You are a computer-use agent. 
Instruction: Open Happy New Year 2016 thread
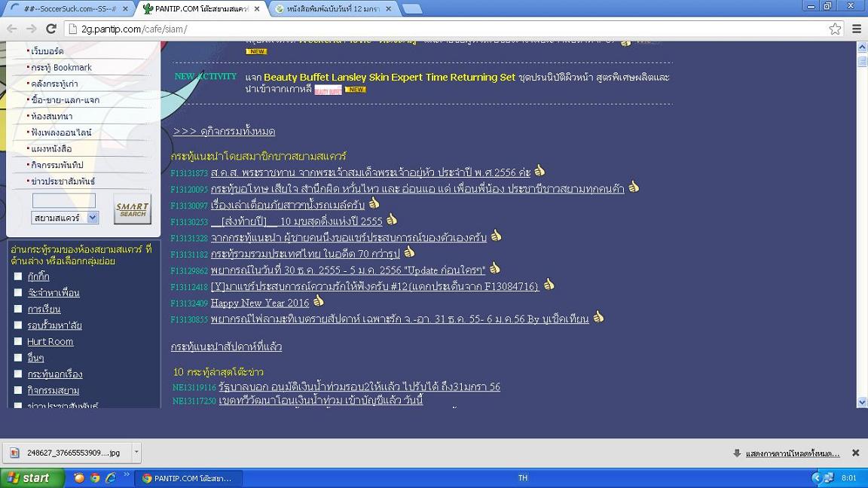click(x=260, y=303)
